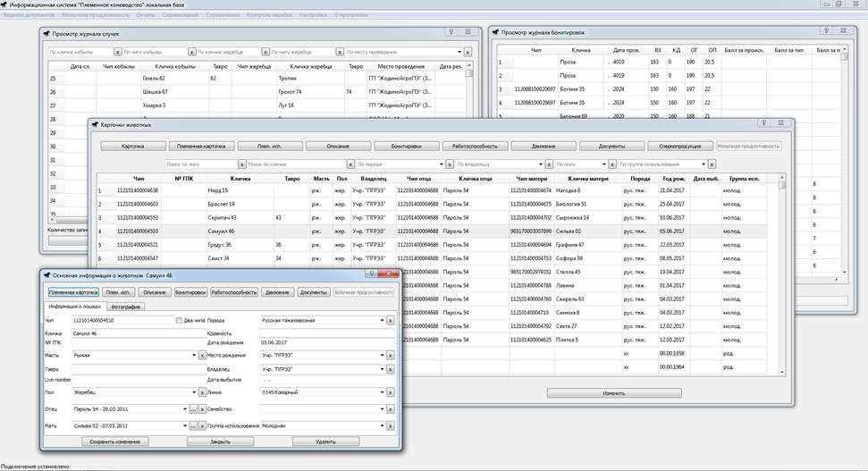This screenshot has width=868, height=471.
Task: Click ellipsis button next to Отец field
Action: [x=192, y=409]
